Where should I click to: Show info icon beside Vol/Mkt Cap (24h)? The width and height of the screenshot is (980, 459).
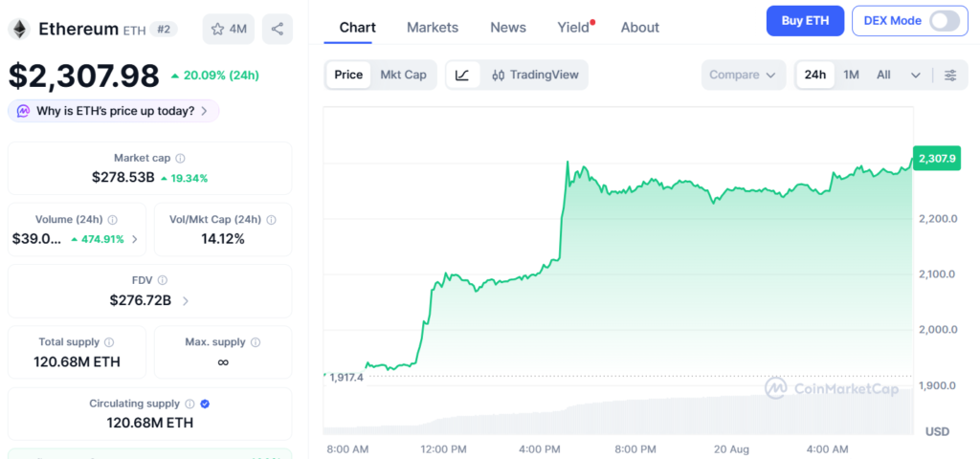point(271,220)
